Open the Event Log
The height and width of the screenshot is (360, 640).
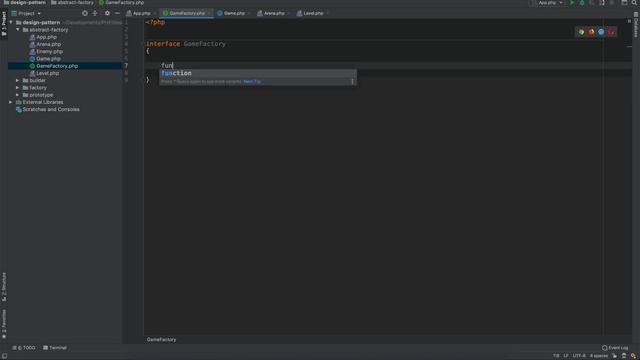tap(615, 348)
